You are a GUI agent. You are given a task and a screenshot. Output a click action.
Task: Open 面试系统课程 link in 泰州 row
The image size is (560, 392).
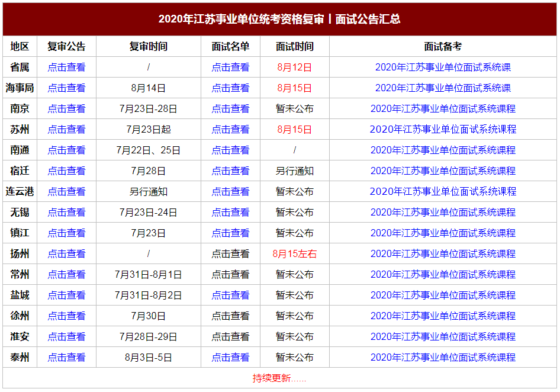click(443, 357)
